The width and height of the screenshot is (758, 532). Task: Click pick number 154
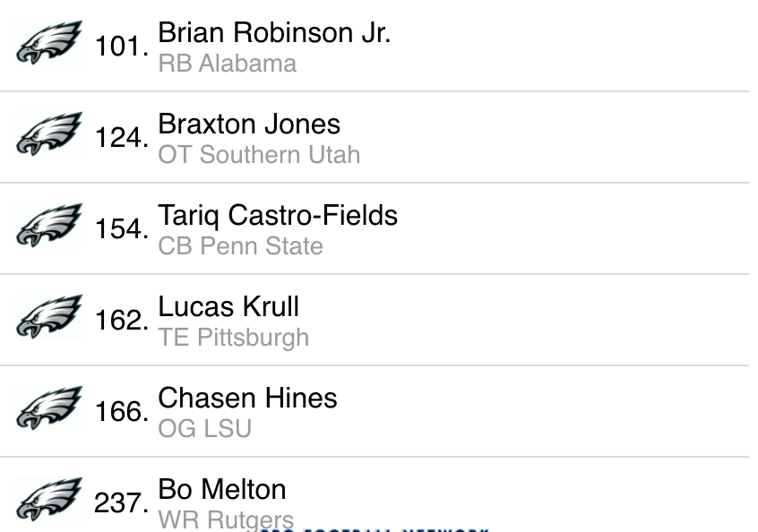[x=121, y=229]
